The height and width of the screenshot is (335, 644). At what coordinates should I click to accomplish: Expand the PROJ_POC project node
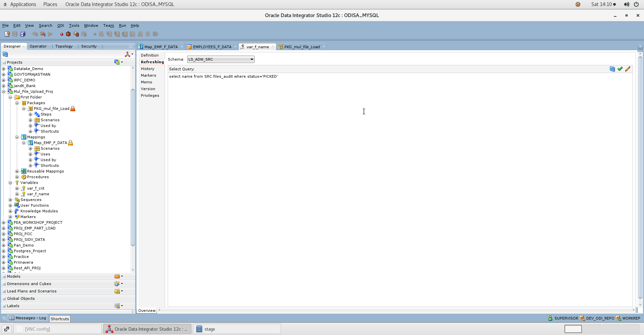pyautogui.click(x=4, y=234)
